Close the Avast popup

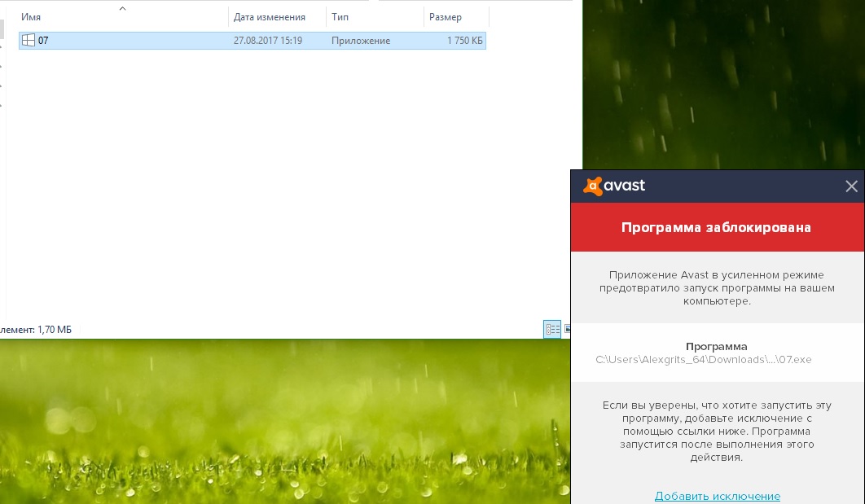coord(851,186)
